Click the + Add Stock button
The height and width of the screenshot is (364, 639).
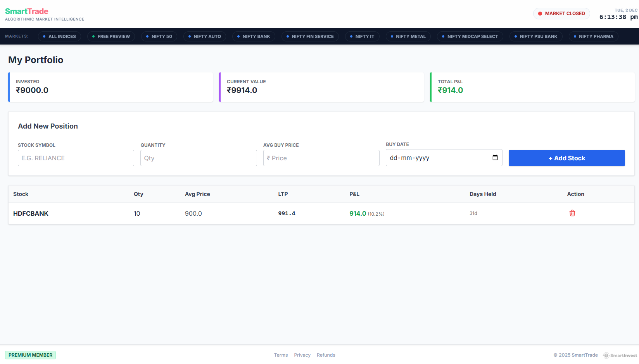[x=566, y=158]
